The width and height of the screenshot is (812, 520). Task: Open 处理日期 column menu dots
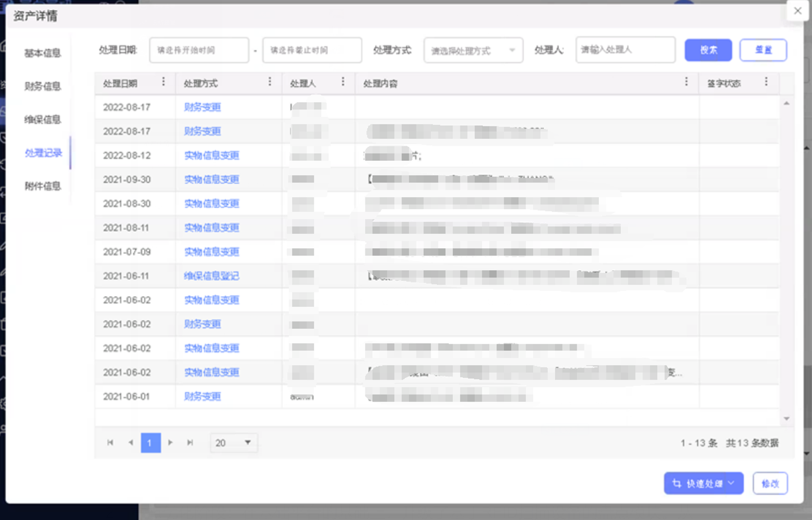point(164,82)
